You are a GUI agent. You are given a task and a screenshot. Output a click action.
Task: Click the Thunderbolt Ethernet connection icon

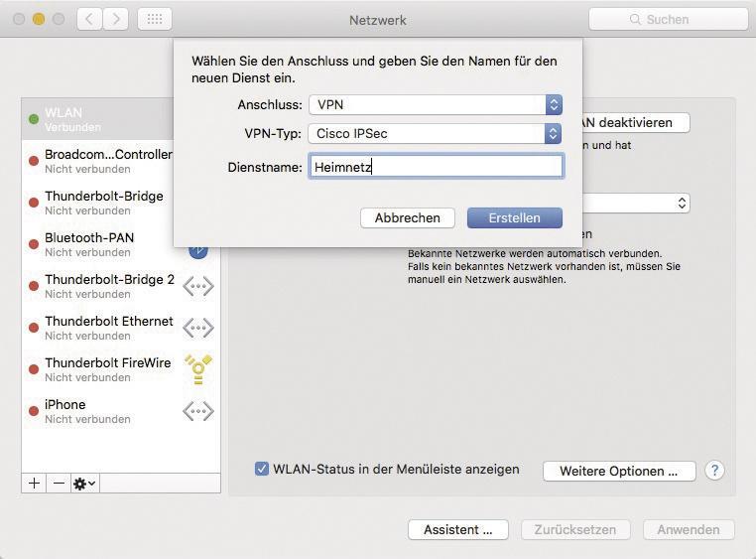click(198, 328)
